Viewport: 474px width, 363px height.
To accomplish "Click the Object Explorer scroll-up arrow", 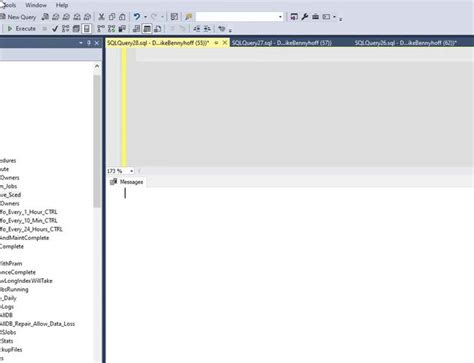I will click(97, 66).
